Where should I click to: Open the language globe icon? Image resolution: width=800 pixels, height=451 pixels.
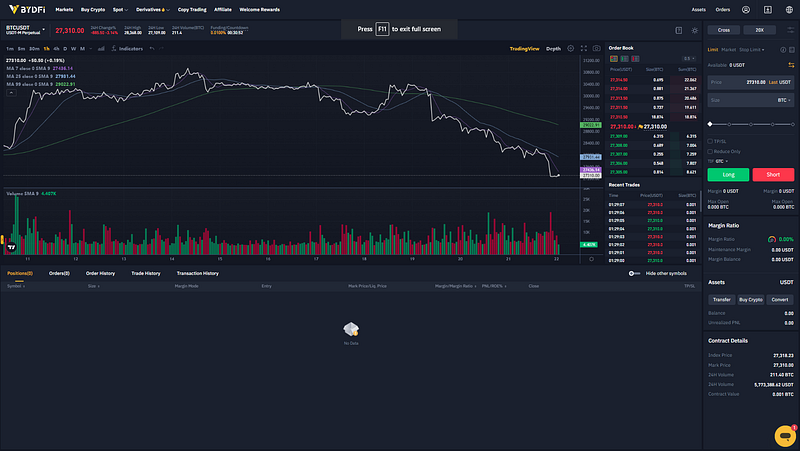click(x=789, y=10)
